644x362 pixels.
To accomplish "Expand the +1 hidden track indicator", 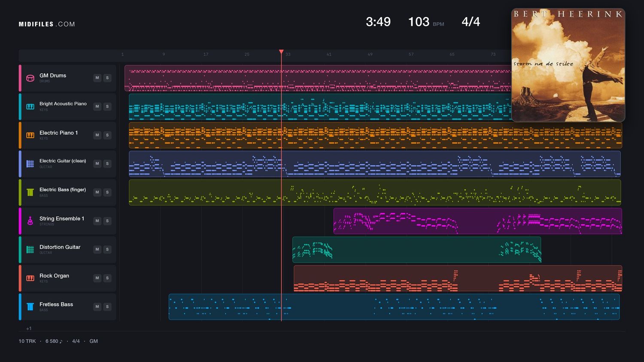I will pyautogui.click(x=29, y=329).
